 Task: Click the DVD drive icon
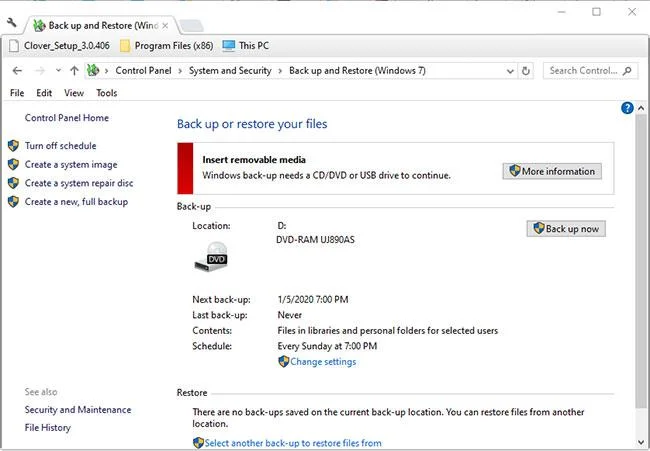211,257
